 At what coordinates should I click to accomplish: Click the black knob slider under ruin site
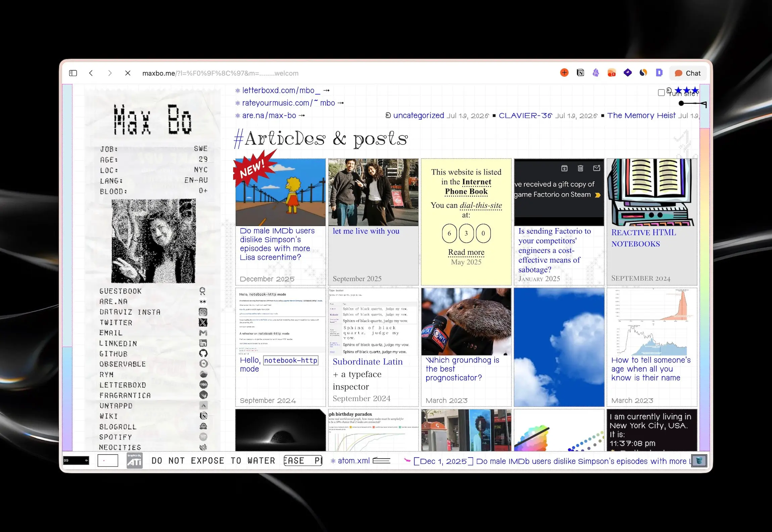pyautogui.click(x=681, y=103)
